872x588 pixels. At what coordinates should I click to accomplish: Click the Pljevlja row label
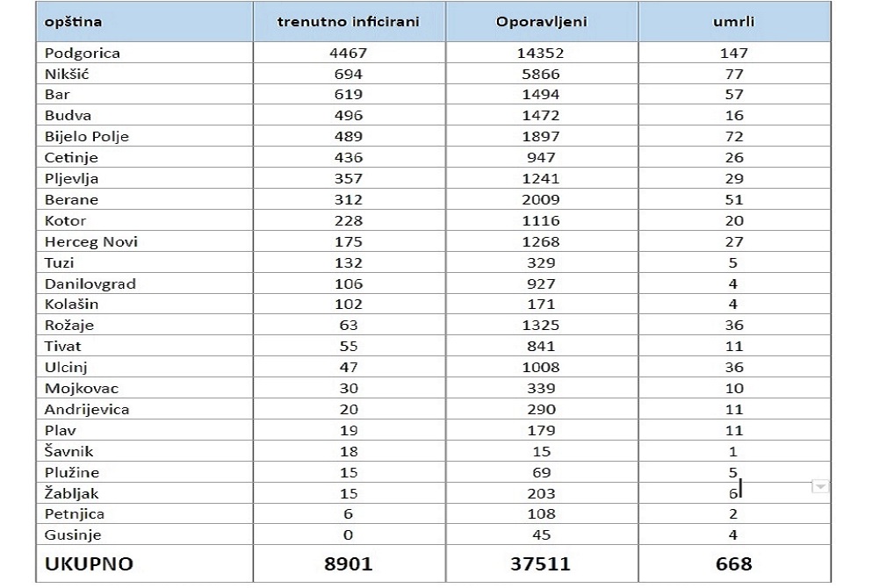coord(71,179)
